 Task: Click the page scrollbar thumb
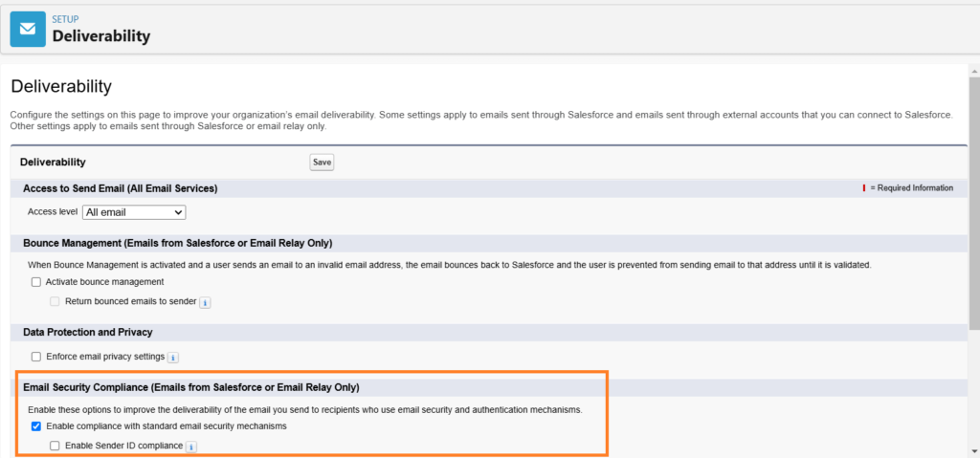tap(974, 203)
